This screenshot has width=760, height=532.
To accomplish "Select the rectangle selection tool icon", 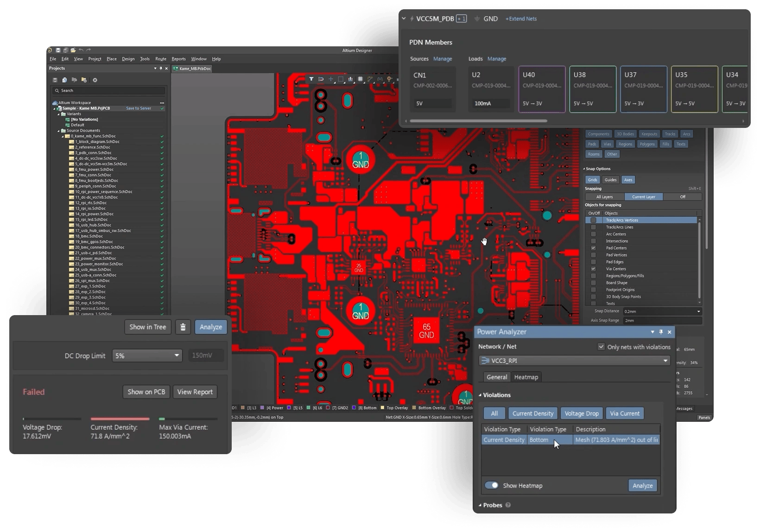I will click(341, 79).
